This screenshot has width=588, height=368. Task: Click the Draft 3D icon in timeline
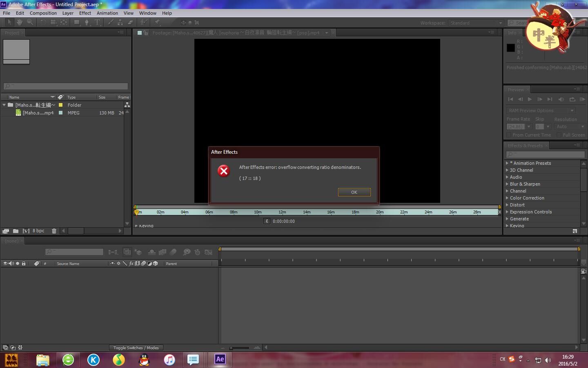(138, 252)
